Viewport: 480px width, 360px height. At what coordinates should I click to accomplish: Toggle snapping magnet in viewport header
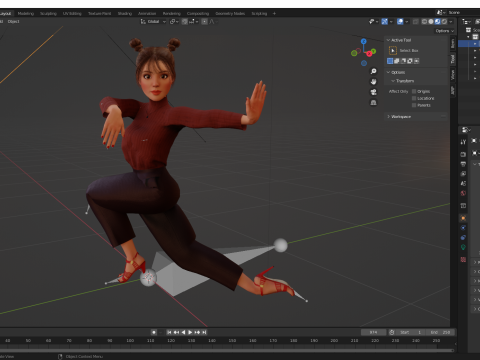click(x=185, y=22)
